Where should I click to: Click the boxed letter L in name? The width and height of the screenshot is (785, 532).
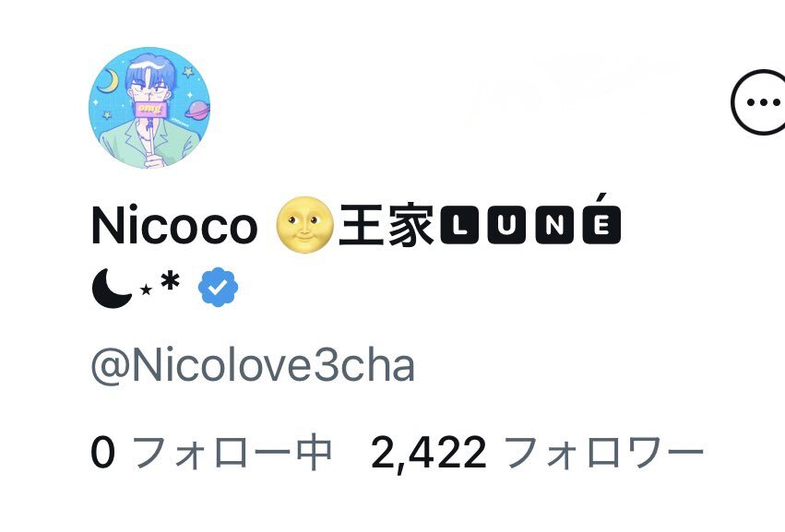[x=459, y=225]
